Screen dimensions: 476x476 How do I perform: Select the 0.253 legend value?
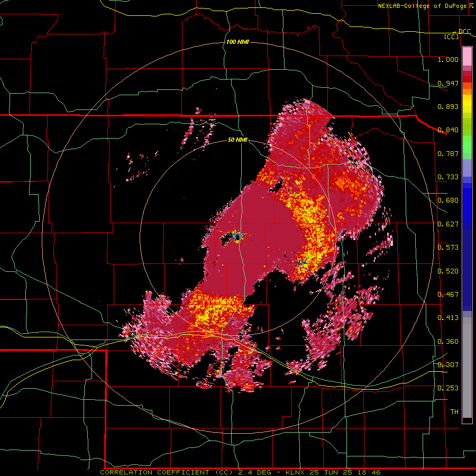(448, 388)
